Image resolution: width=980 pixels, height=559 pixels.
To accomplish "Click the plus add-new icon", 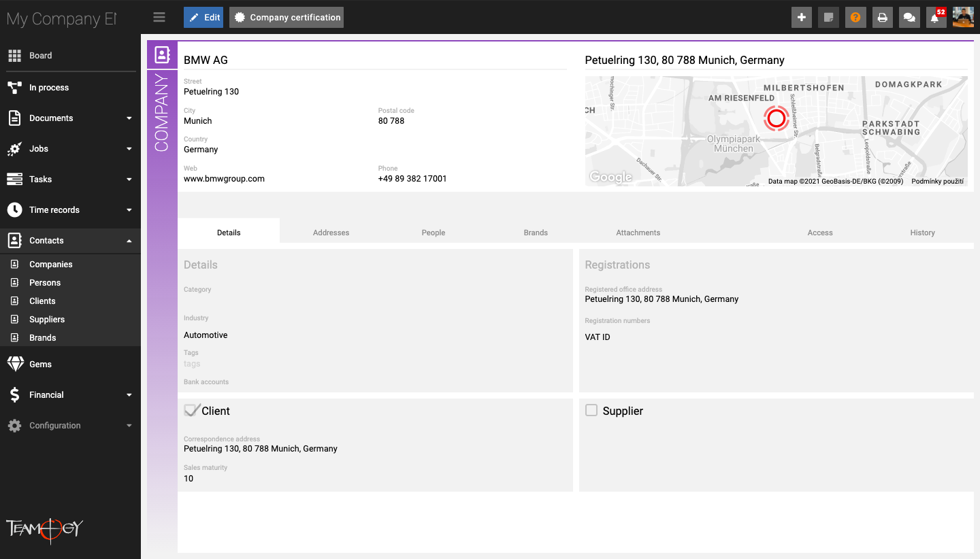I will click(802, 18).
